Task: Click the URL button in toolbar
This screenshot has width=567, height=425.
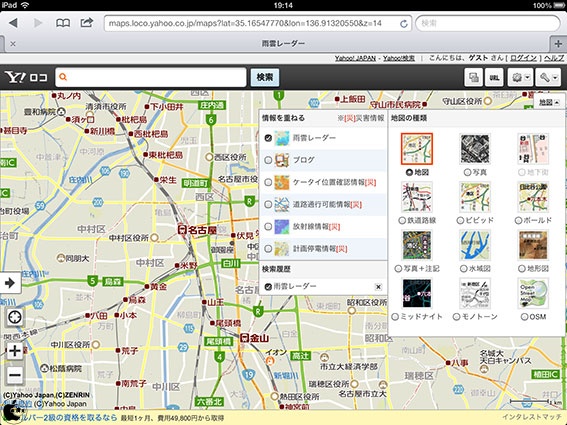Action: tap(494, 77)
